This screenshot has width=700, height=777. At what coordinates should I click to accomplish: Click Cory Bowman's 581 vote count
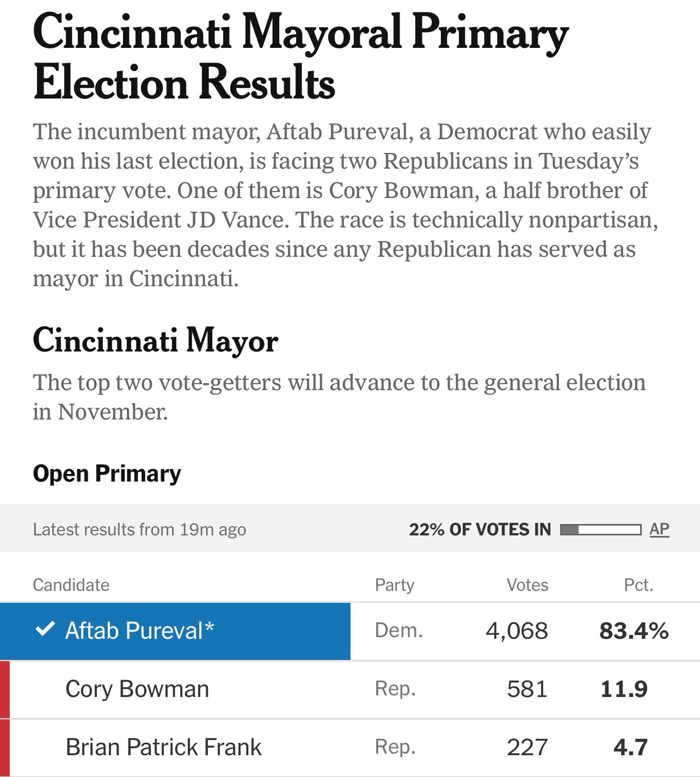click(x=527, y=689)
